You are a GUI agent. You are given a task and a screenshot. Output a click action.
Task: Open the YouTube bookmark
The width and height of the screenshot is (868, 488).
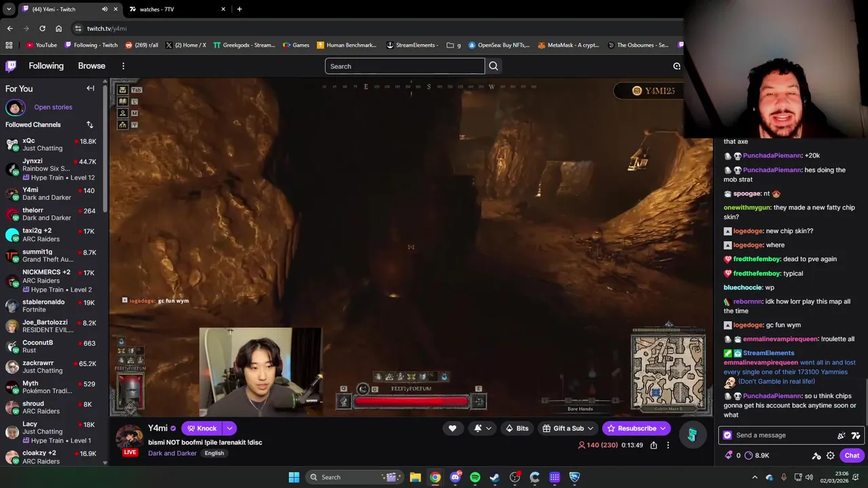coord(41,45)
